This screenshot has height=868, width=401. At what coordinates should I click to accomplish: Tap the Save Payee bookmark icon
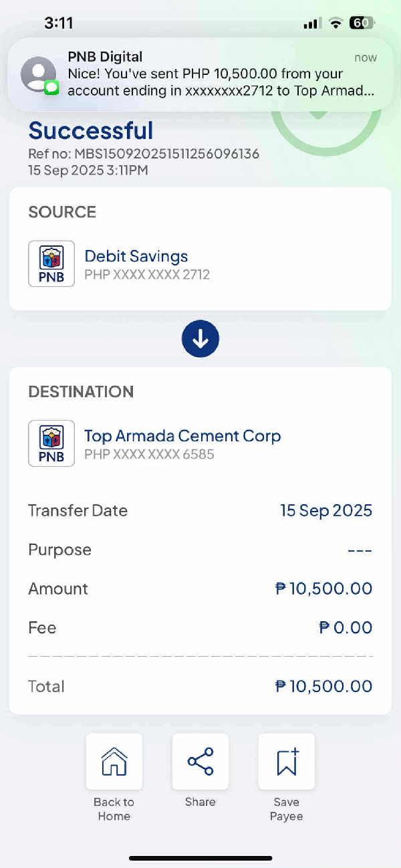[x=287, y=762]
